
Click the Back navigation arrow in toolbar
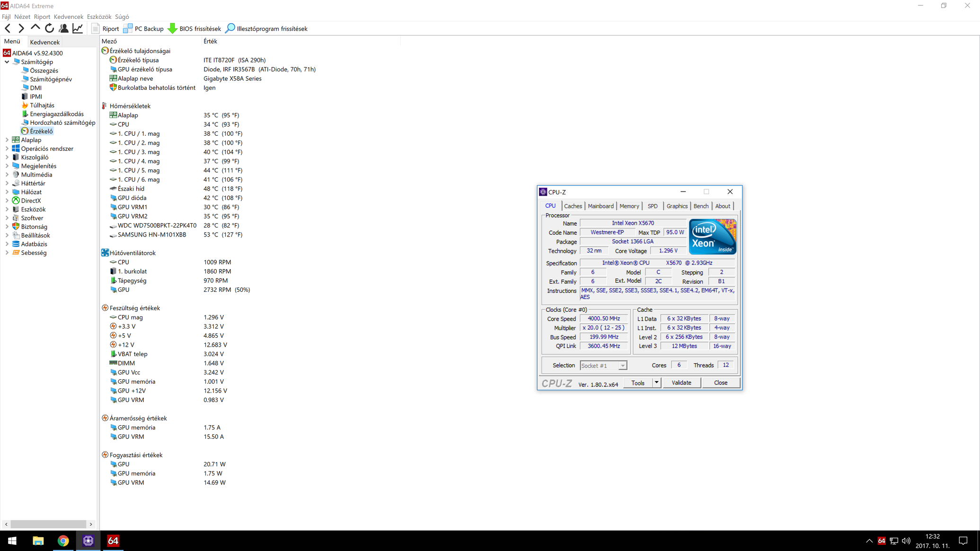point(8,28)
